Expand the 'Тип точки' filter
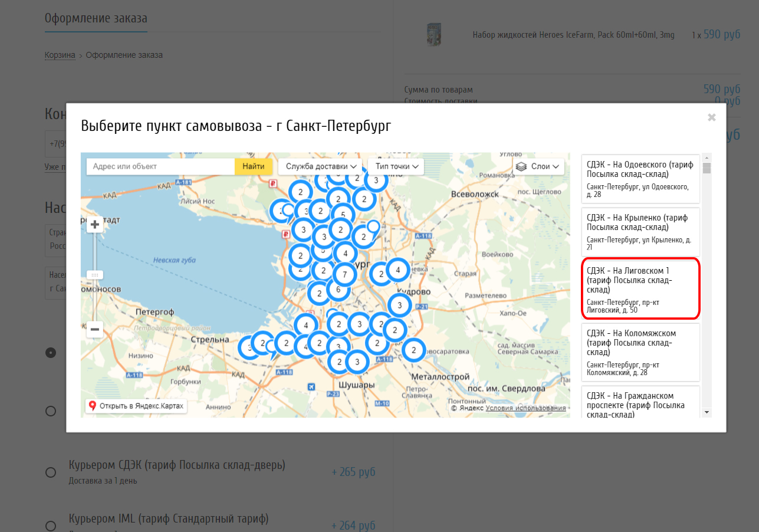Viewport: 759px width, 532px height. click(x=396, y=166)
